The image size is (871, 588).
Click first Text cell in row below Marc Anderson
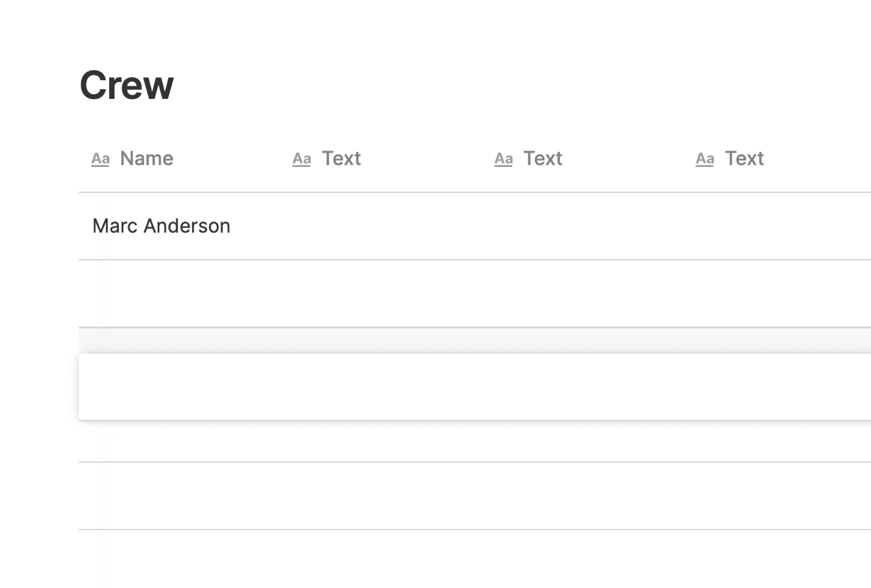tap(382, 294)
